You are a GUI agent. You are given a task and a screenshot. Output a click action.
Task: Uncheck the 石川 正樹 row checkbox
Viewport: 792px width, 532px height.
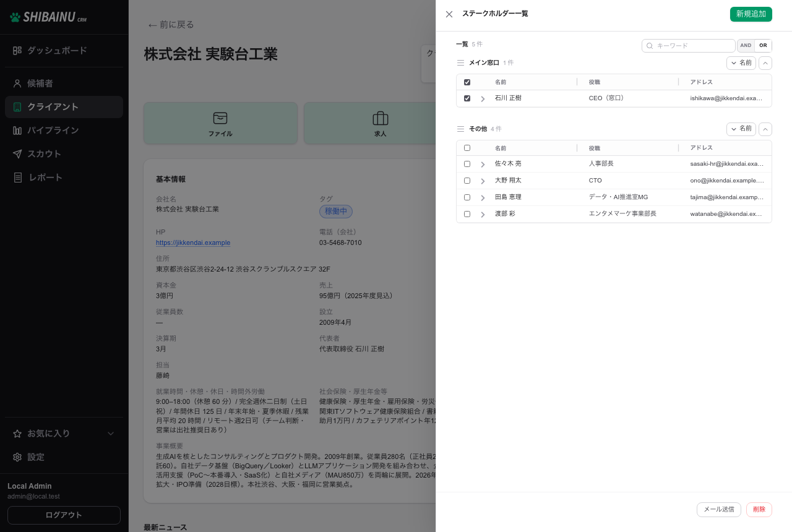point(467,98)
